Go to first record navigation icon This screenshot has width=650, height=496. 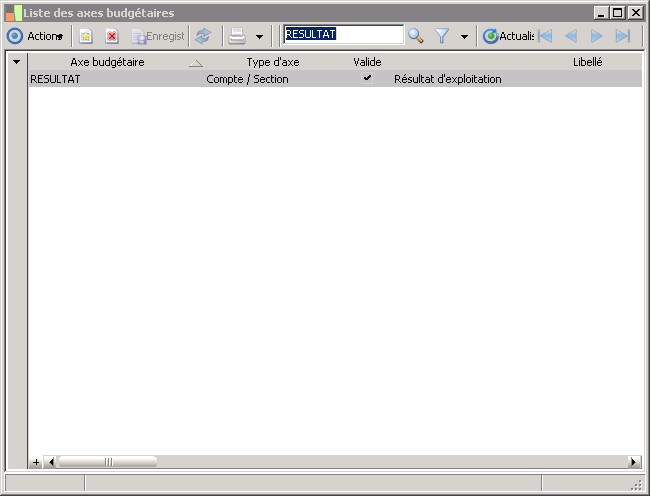click(x=545, y=36)
